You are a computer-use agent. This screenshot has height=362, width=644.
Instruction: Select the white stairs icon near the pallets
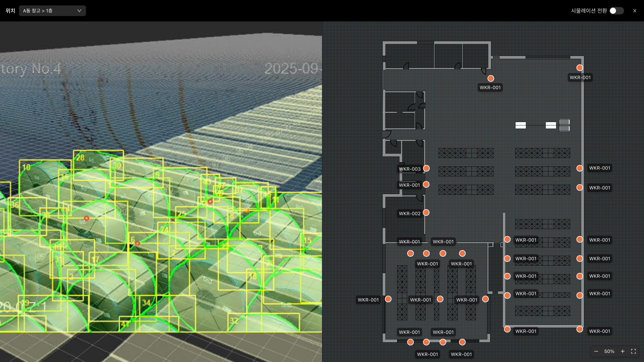565,125
